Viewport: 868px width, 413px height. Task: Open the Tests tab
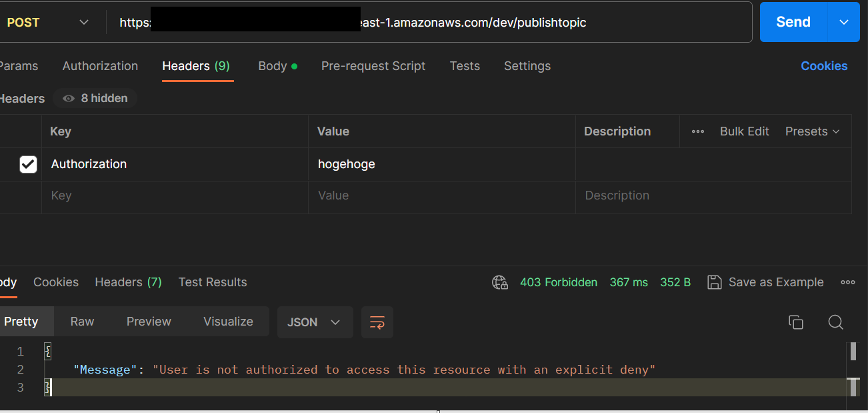click(465, 66)
